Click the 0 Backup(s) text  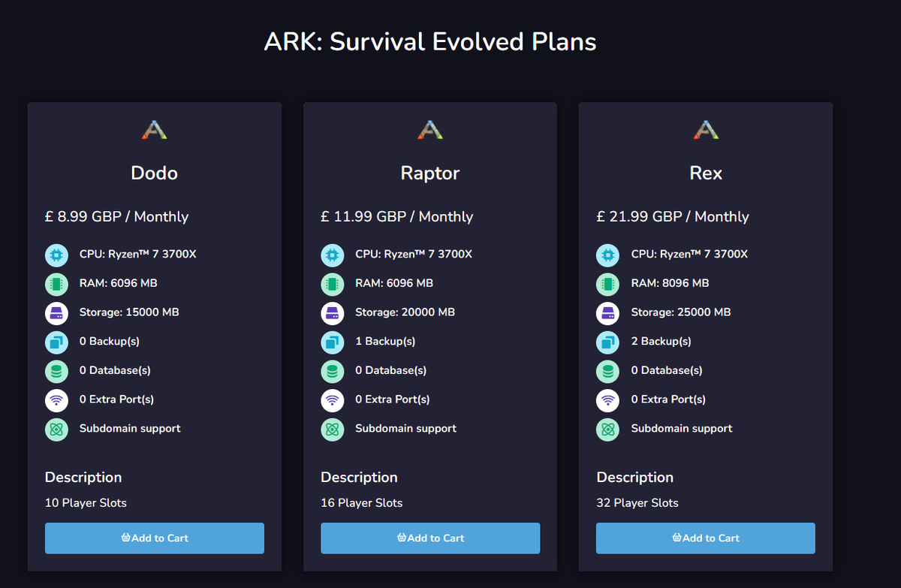point(110,342)
